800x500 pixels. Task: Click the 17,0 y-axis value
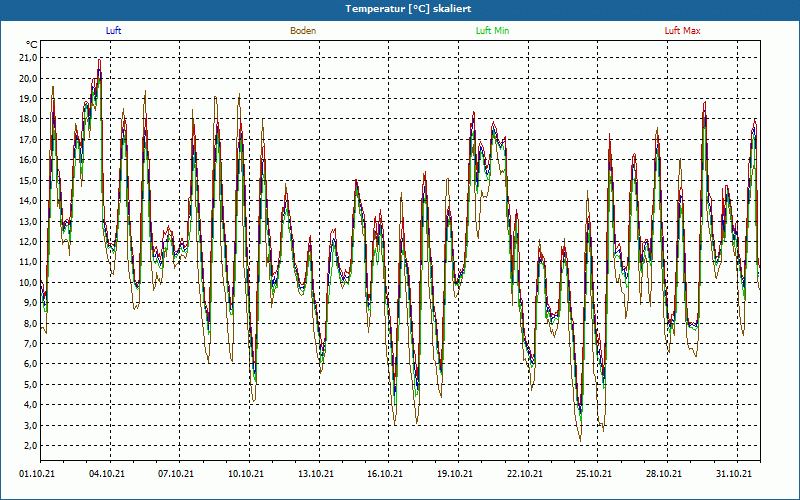coord(29,139)
